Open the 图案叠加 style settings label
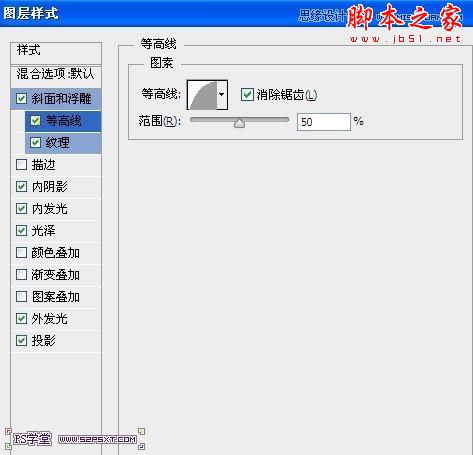Viewport: 473px width, 455px height. (56, 297)
